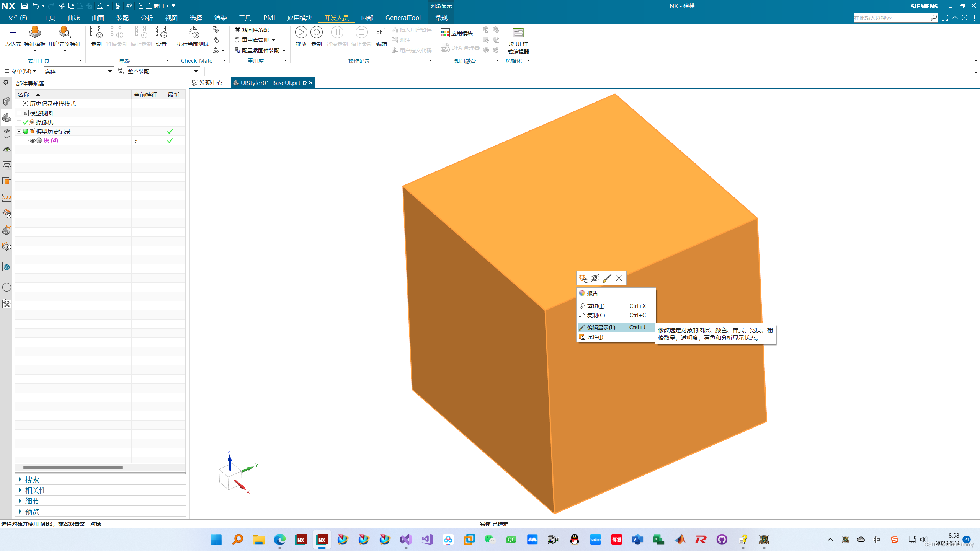980x551 pixels.
Task: Open the 窗口 window menu
Action: (x=157, y=6)
